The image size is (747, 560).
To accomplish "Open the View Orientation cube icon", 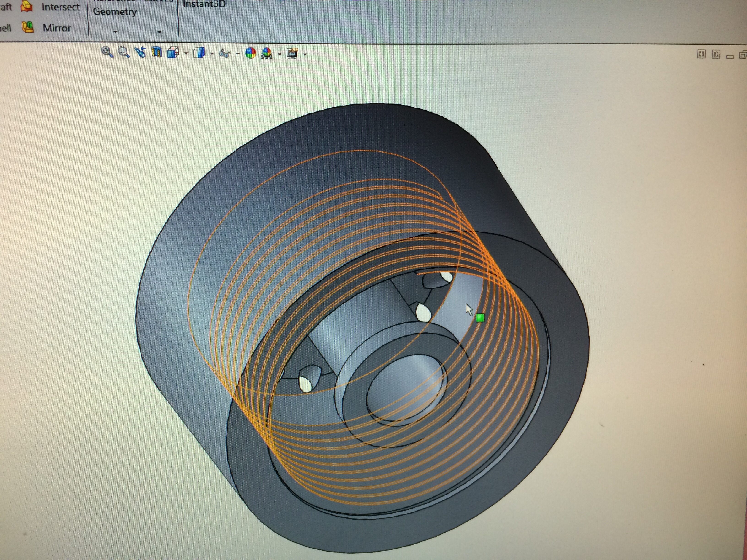I will (x=173, y=53).
